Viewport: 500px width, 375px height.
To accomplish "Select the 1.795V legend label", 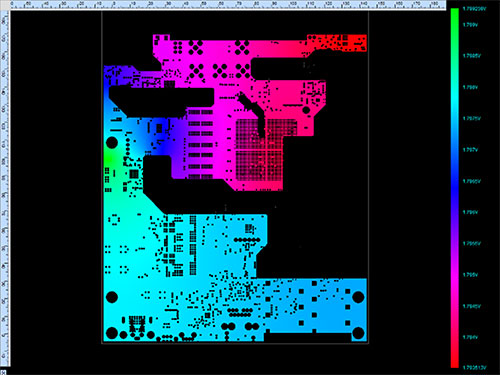I will coord(470,275).
